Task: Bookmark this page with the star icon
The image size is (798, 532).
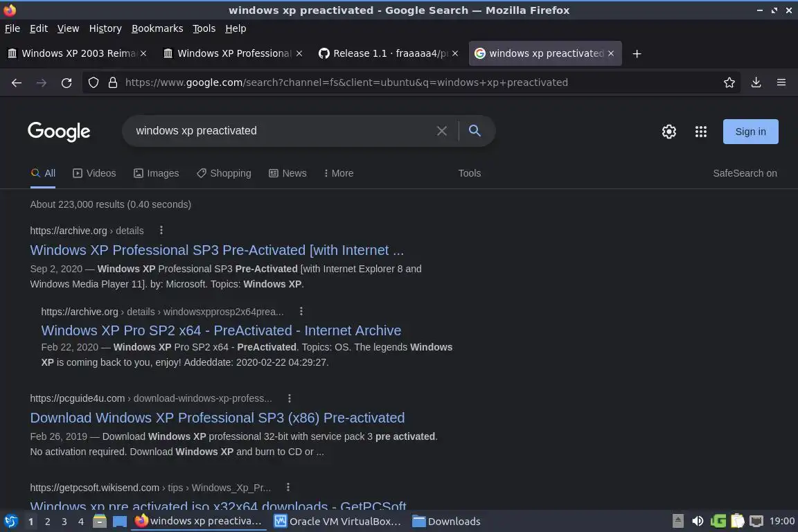Action: 729,82
